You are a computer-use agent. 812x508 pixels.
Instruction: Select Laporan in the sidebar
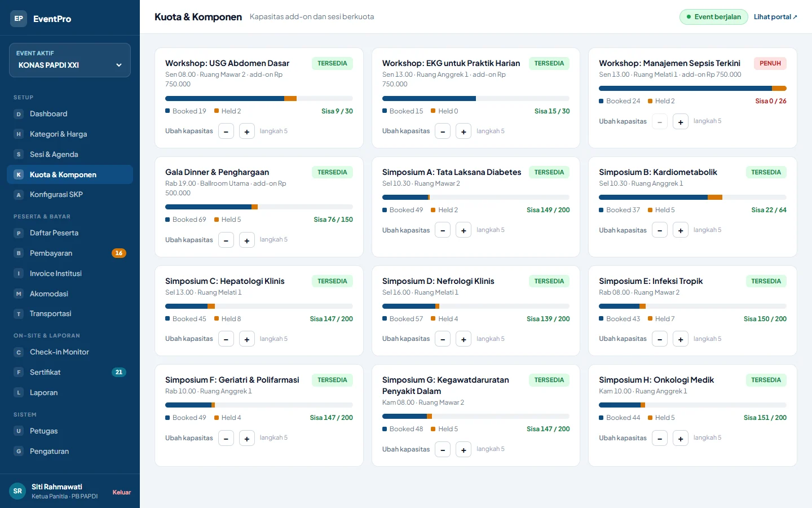(70, 393)
